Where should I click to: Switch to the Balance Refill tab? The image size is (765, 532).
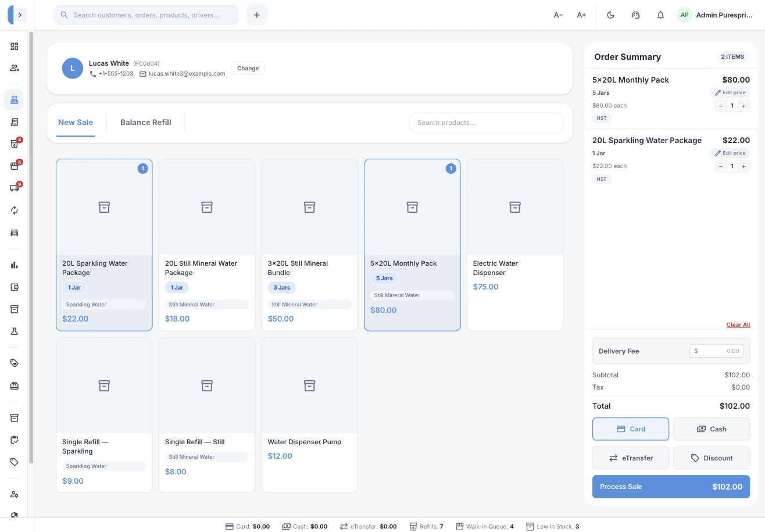point(146,123)
